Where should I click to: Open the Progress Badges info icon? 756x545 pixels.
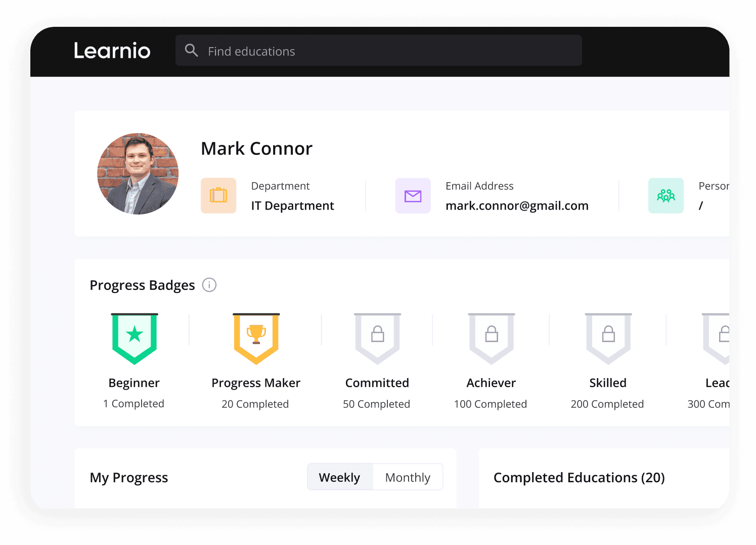coord(209,285)
